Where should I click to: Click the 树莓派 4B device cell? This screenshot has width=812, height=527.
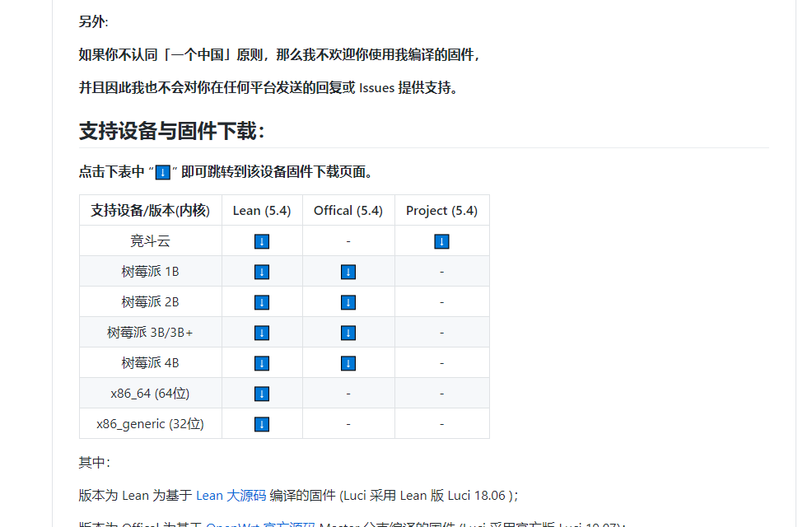click(x=150, y=363)
